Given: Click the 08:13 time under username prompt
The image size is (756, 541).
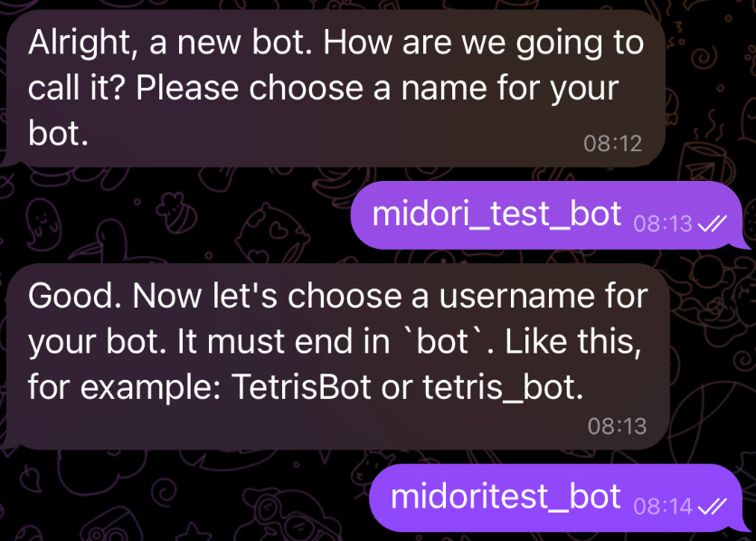Looking at the screenshot, I should pos(617,425).
